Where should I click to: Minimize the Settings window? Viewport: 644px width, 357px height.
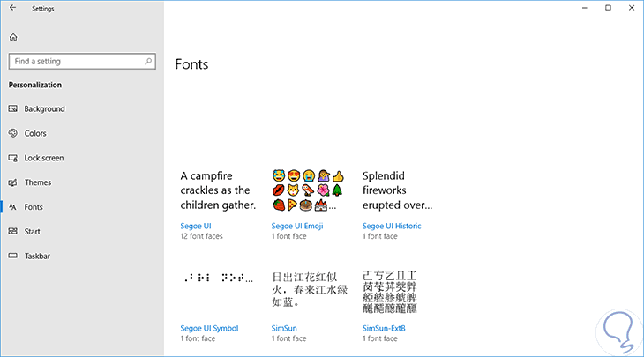(584, 8)
